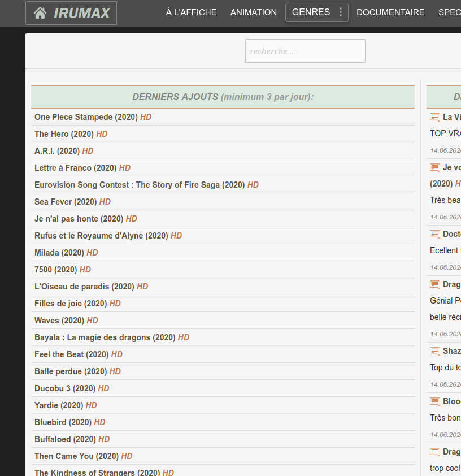Screen dimensions: 461x476
Task: Click the Très bea comment text
Action: click(x=445, y=200)
